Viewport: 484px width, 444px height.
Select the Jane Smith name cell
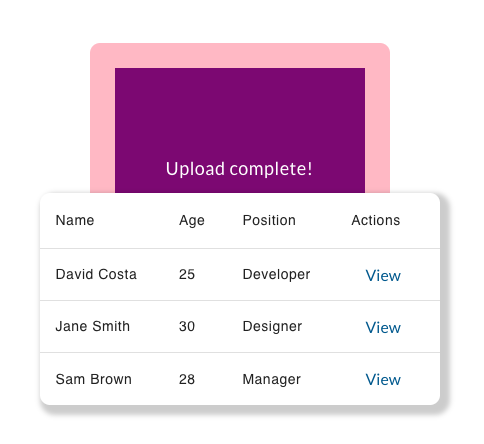[93, 326]
